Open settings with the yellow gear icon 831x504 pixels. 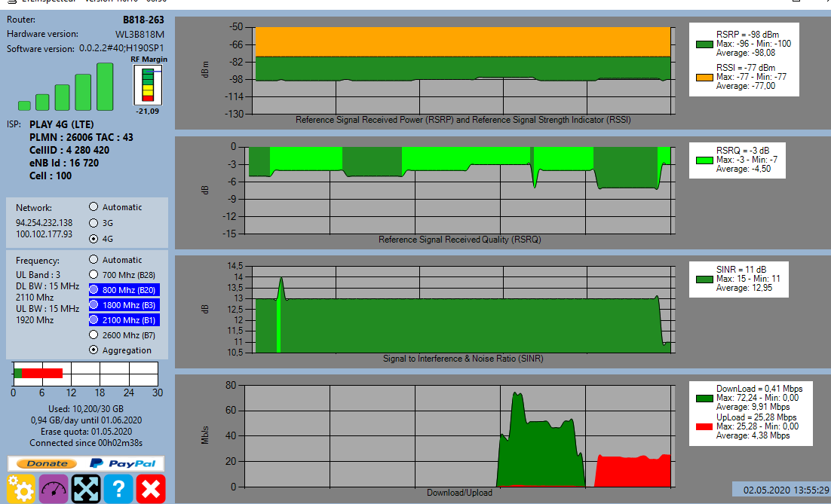pyautogui.click(x=21, y=488)
